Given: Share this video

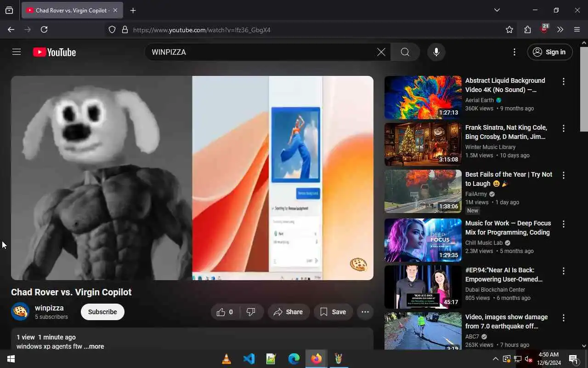Looking at the screenshot, I should pos(288,312).
